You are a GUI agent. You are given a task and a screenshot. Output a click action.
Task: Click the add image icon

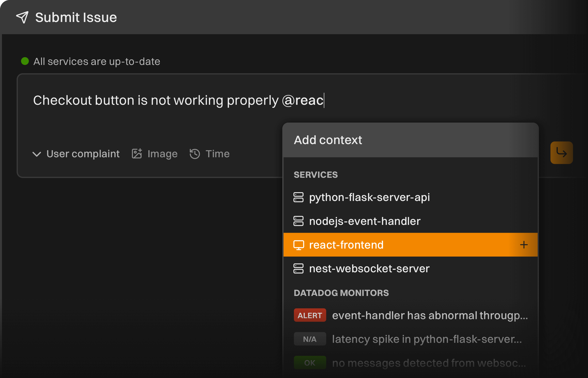137,154
